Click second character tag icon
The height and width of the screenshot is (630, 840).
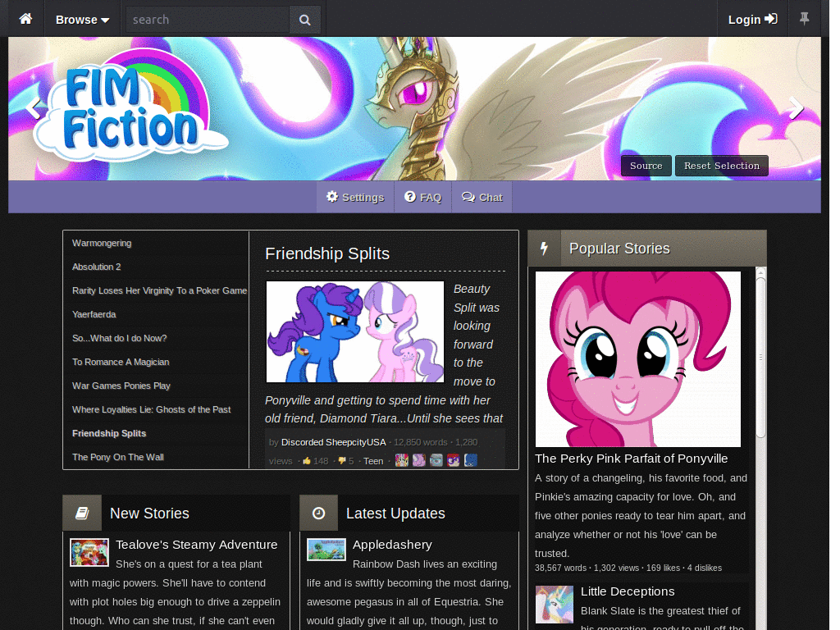419,460
